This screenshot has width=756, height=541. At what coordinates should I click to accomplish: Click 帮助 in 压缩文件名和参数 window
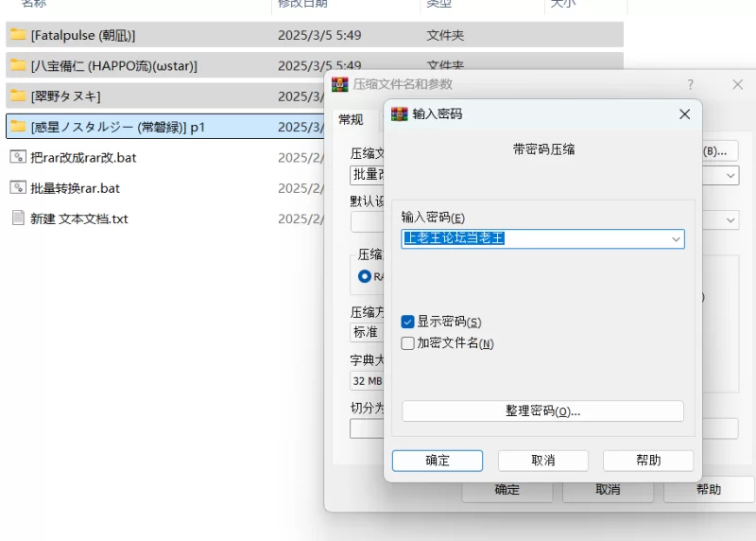709,491
